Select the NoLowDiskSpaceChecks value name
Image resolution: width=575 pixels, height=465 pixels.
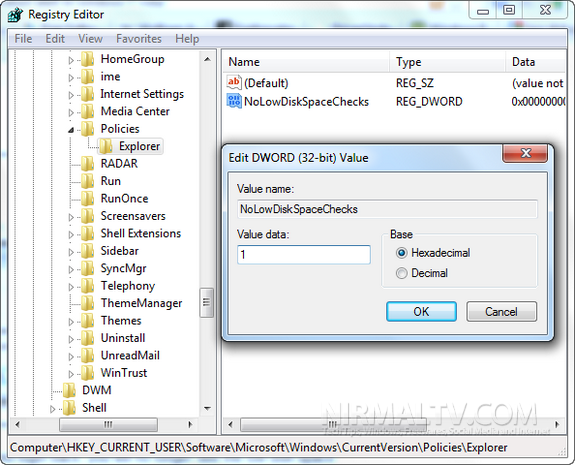point(306,102)
